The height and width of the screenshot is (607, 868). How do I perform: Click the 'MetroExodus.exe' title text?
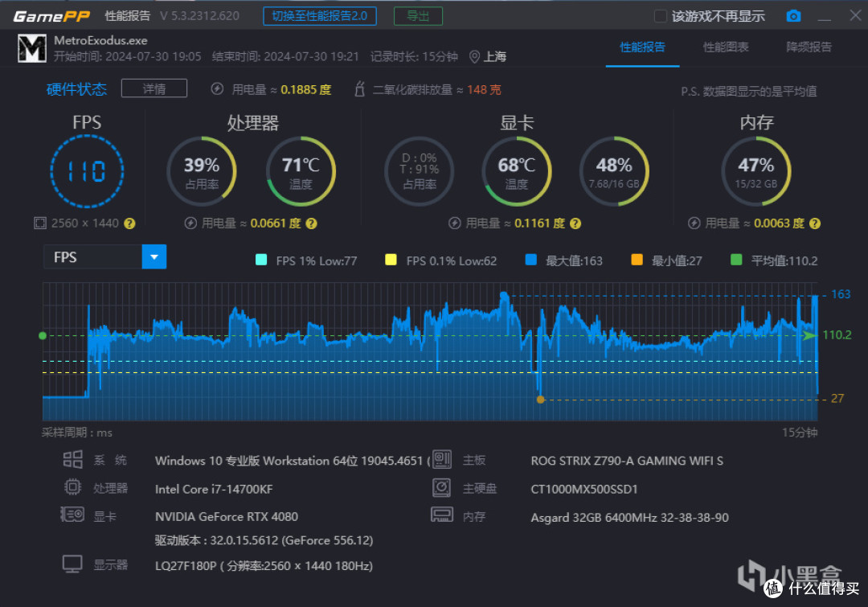tap(100, 40)
